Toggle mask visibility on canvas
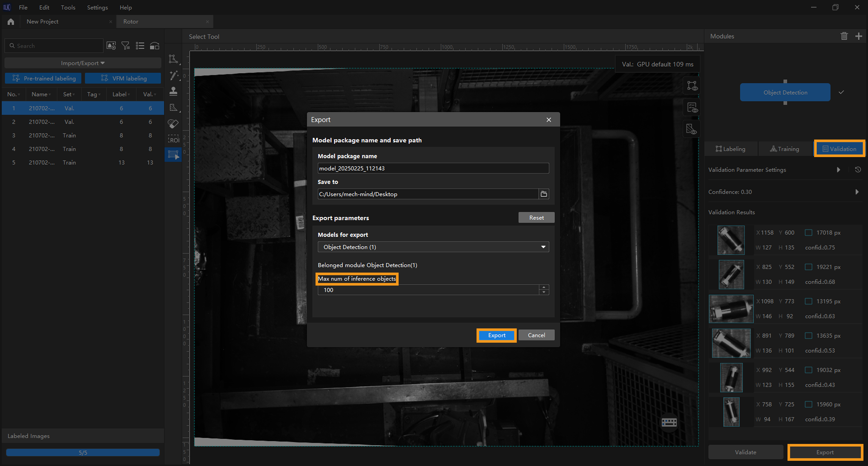 [x=692, y=129]
